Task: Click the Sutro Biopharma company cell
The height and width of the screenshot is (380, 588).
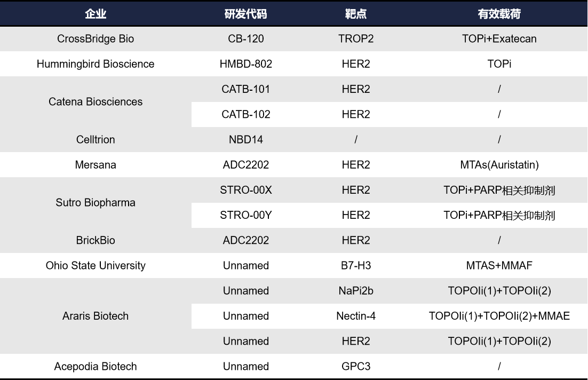Action: pyautogui.click(x=96, y=203)
